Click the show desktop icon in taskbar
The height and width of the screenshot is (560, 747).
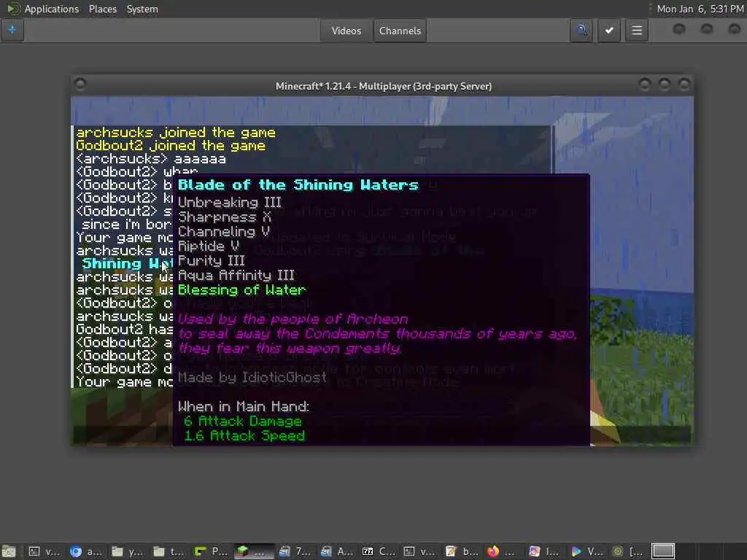9,551
